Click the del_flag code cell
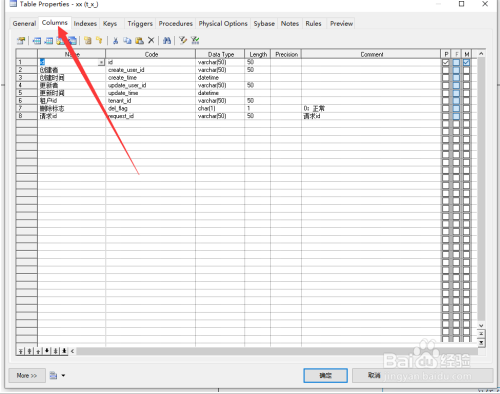The height and width of the screenshot is (394, 500). pos(150,108)
